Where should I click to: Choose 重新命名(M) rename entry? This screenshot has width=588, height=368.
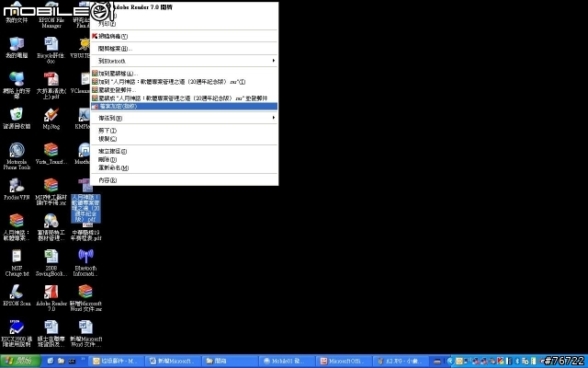[184, 167]
